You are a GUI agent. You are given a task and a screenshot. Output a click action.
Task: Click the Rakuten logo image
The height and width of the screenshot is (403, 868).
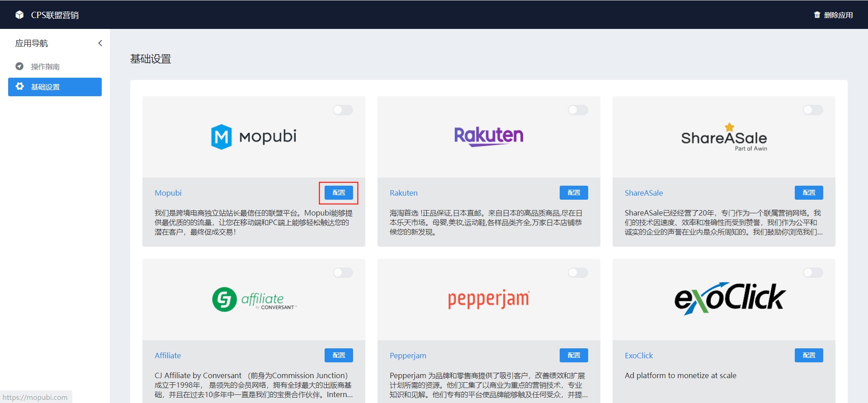[489, 136]
